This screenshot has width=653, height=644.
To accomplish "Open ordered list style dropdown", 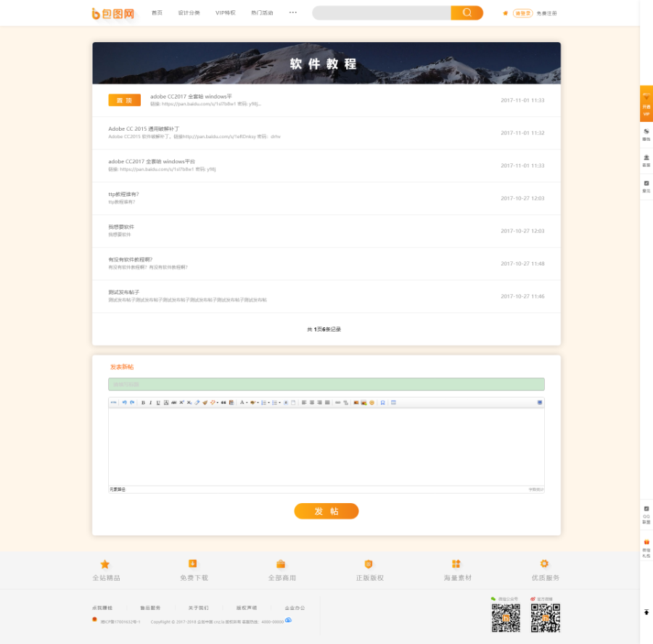I will [x=268, y=403].
